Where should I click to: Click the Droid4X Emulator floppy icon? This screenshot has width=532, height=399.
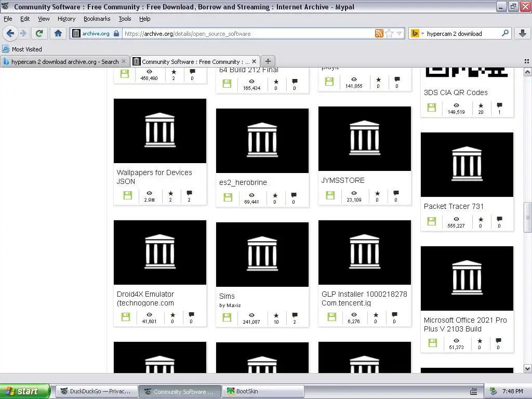point(126,316)
